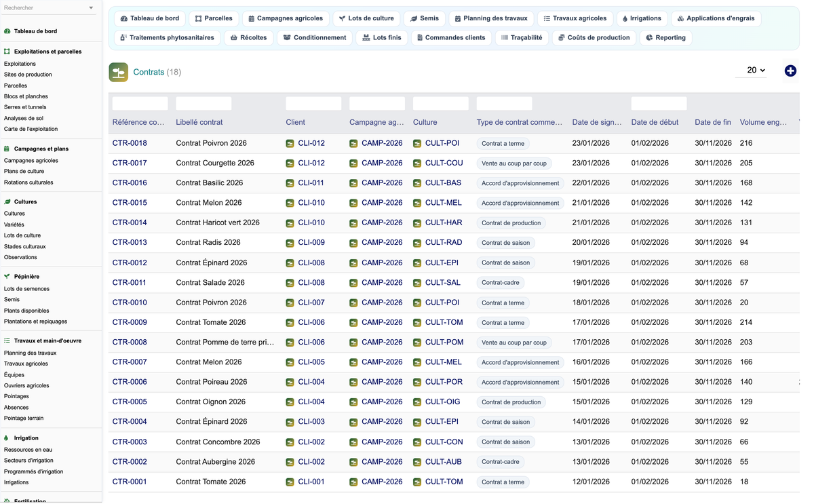Open the Traçabilité tab
Screen dimensions: 814x504
522,38
